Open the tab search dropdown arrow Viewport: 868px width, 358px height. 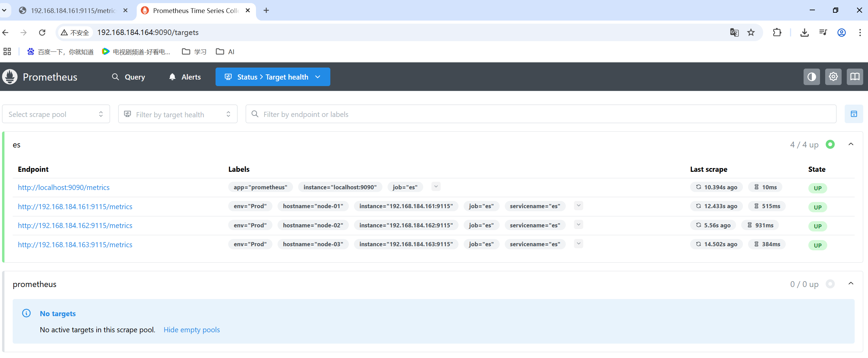[4, 10]
